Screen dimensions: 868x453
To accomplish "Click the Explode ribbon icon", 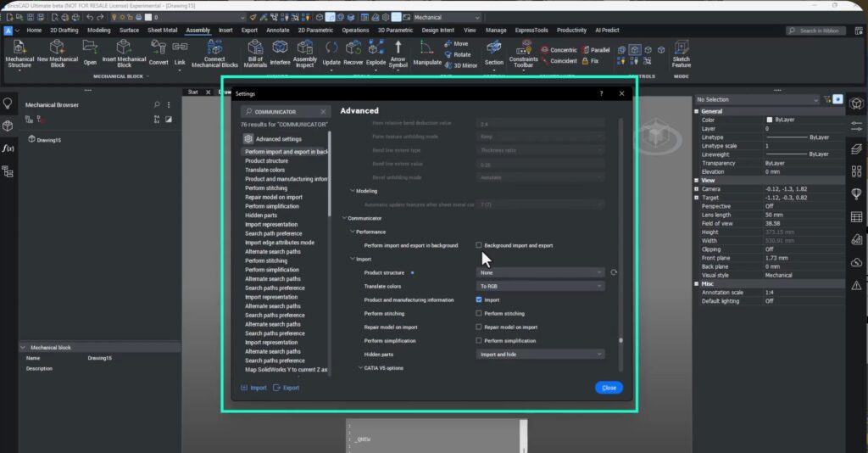I will 376,53.
